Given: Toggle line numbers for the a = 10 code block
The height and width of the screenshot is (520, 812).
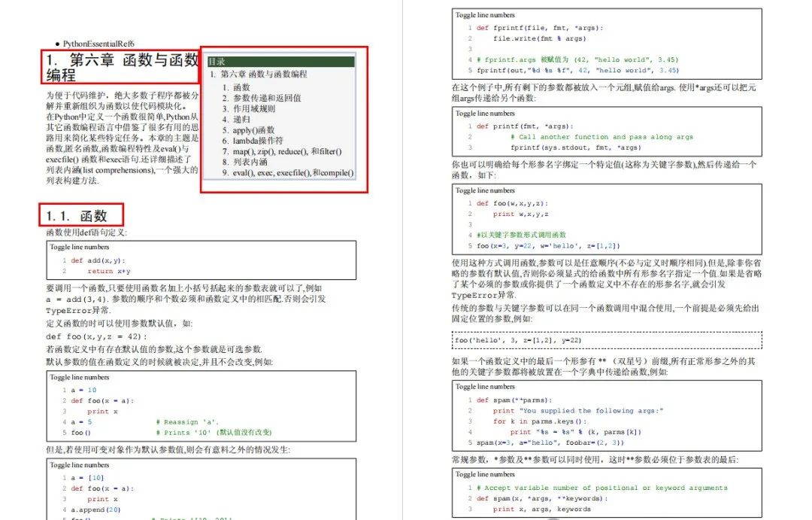Looking at the screenshot, I should (79, 377).
